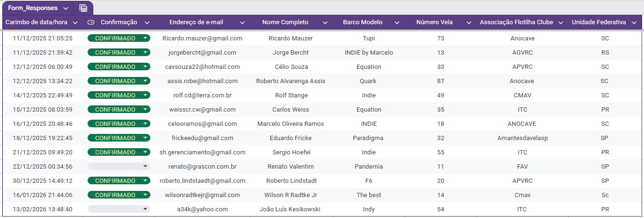
Task: Select the cell containing Amantesdavelasp
Action: 521,138
